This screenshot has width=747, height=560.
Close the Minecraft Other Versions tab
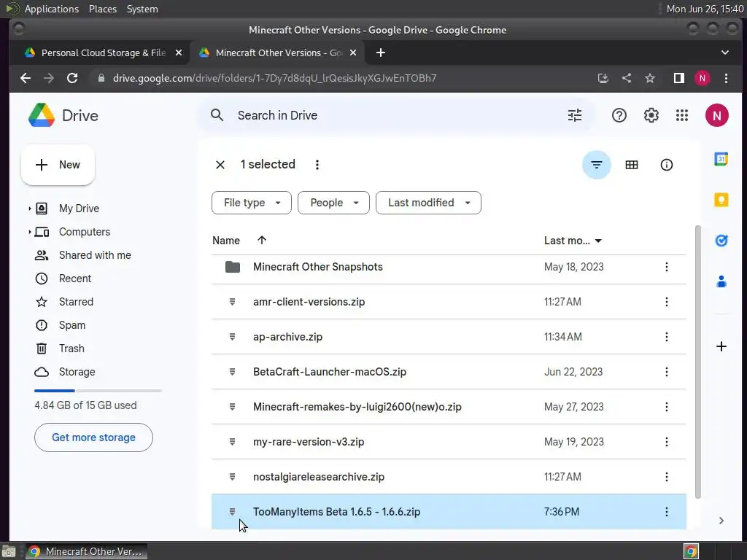click(x=353, y=52)
